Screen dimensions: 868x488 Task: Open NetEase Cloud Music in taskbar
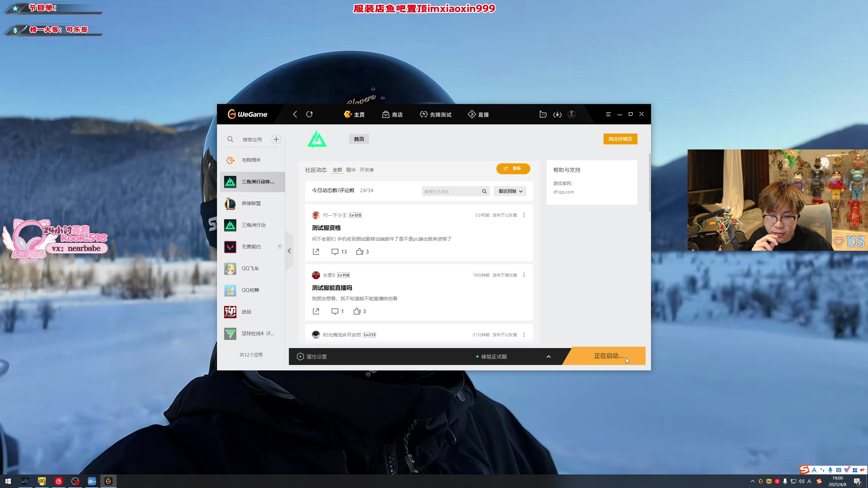(x=59, y=481)
